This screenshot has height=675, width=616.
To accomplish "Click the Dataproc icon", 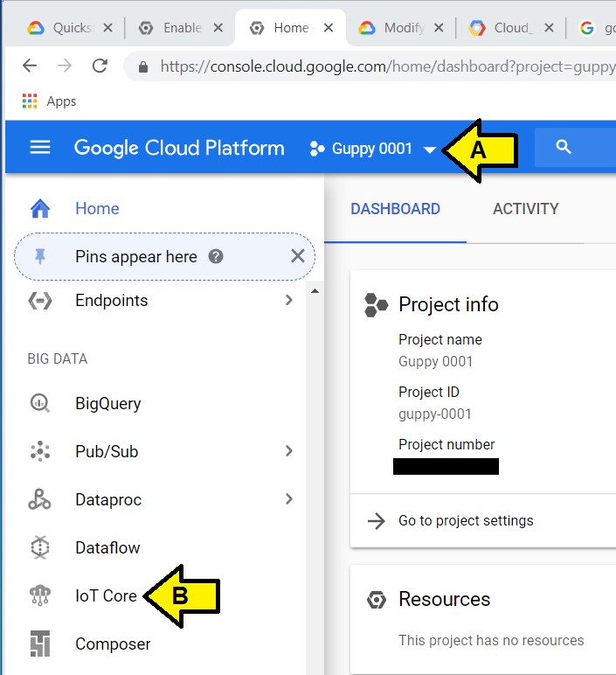I will point(39,499).
